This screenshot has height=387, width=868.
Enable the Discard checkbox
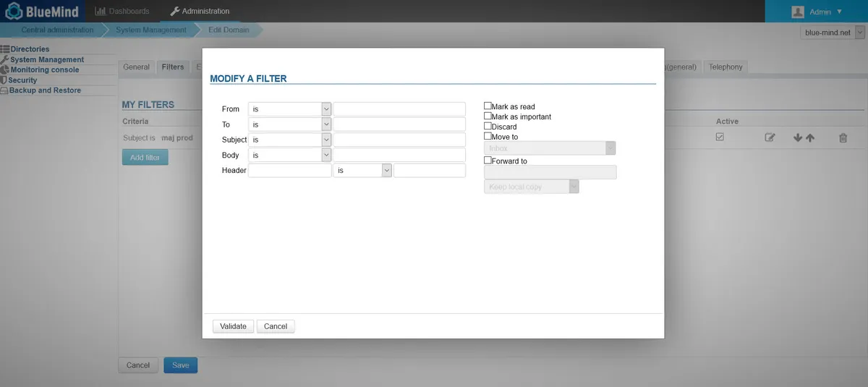[x=488, y=126]
